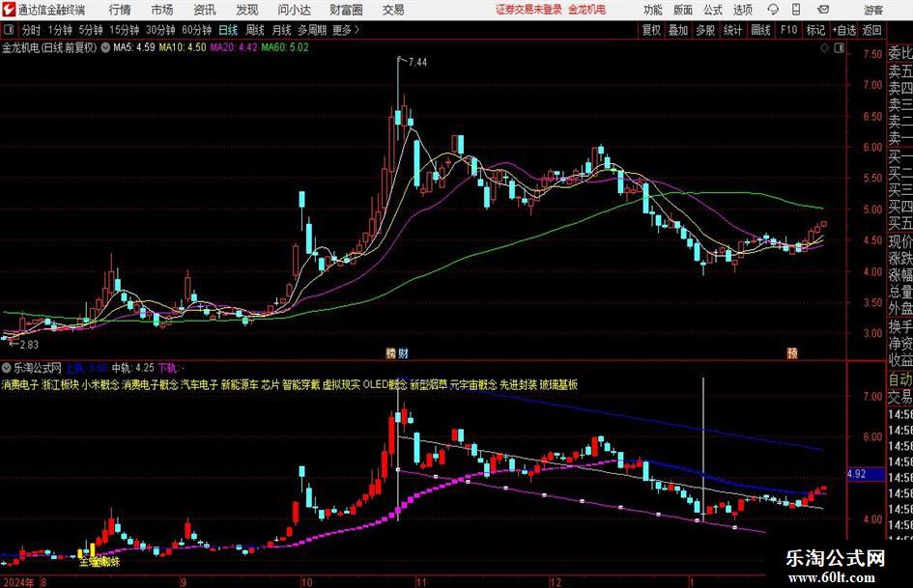This screenshot has width=913, height=588.
Task: Open the 交易 menu
Action: (393, 10)
